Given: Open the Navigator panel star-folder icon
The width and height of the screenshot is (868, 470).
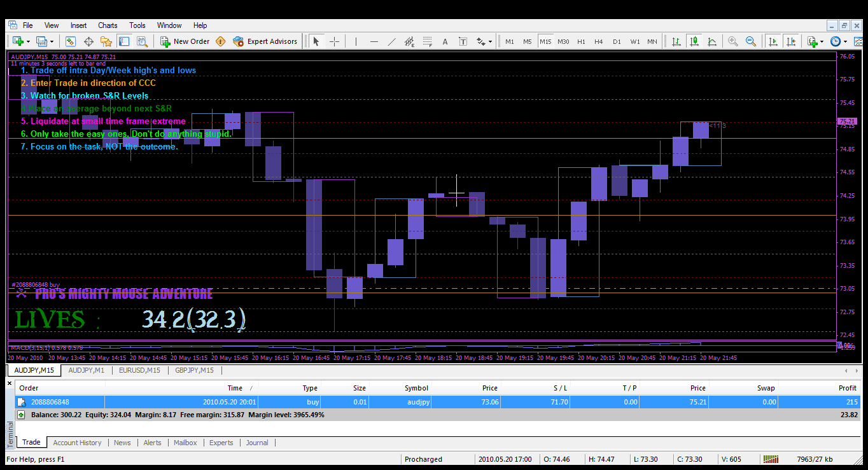Looking at the screenshot, I should click(x=106, y=41).
